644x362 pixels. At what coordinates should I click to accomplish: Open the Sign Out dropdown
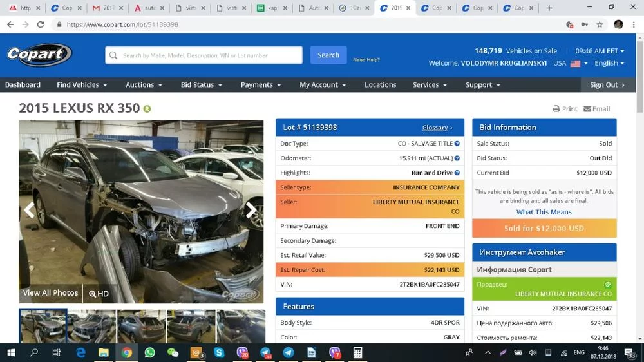tap(607, 85)
